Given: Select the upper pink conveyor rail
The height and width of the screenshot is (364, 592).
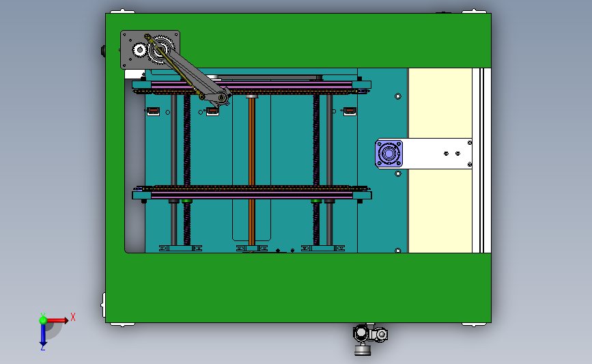Looking at the screenshot, I should 251,85.
